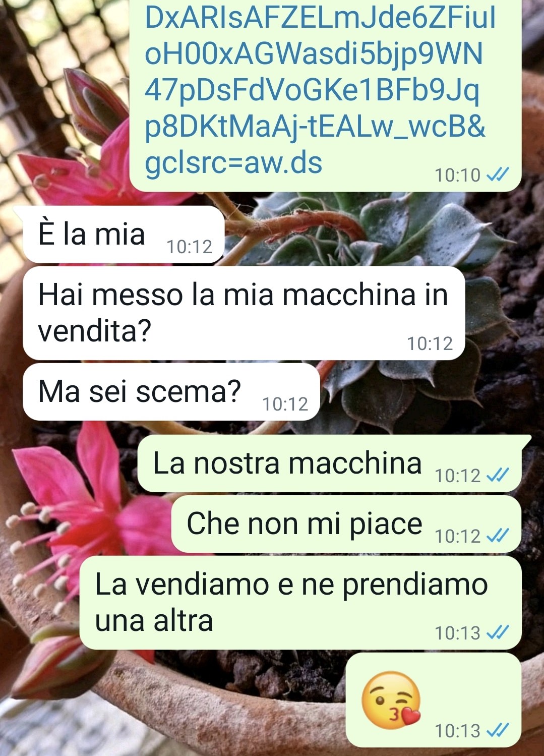Screen dimensions: 544x756
Task: Tap the 10:12 timestamp beside 'È la mia'
Action: 190,247
